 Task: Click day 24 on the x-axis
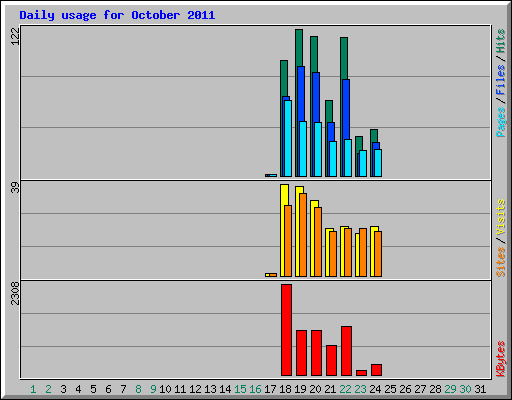pos(375,389)
